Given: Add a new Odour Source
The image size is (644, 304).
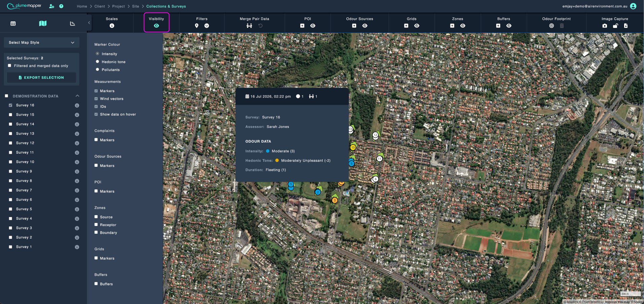Looking at the screenshot, I should (354, 26).
